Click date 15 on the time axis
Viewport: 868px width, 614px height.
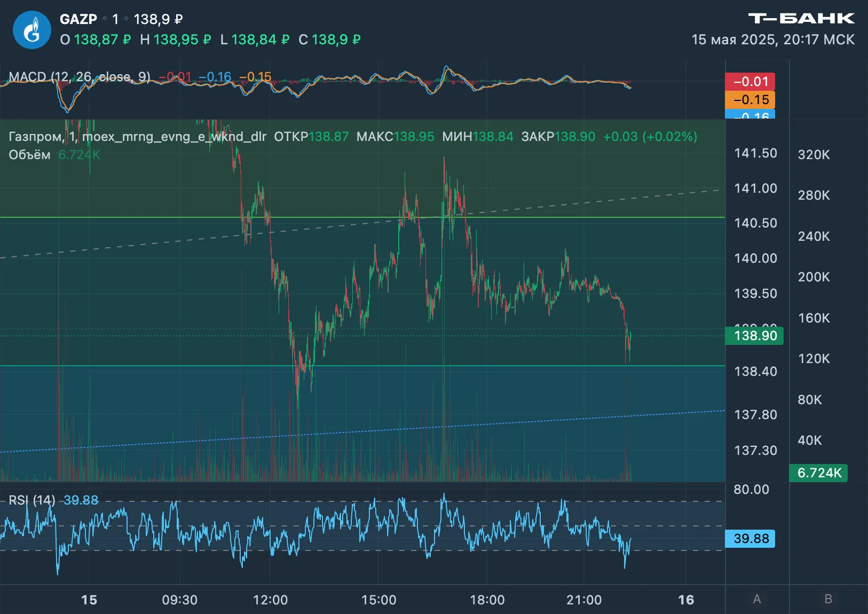point(89,600)
